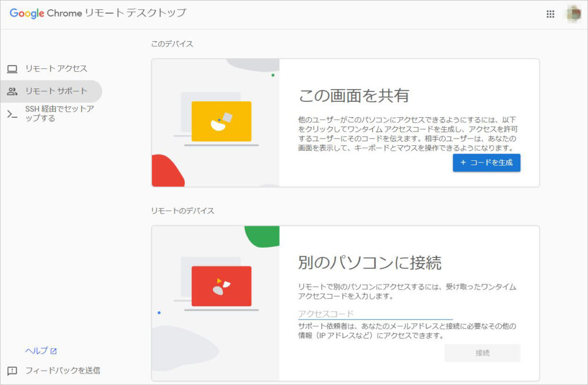Click the laptop icon for リモート アクセス
The width and height of the screenshot is (588, 385).
pyautogui.click(x=13, y=69)
